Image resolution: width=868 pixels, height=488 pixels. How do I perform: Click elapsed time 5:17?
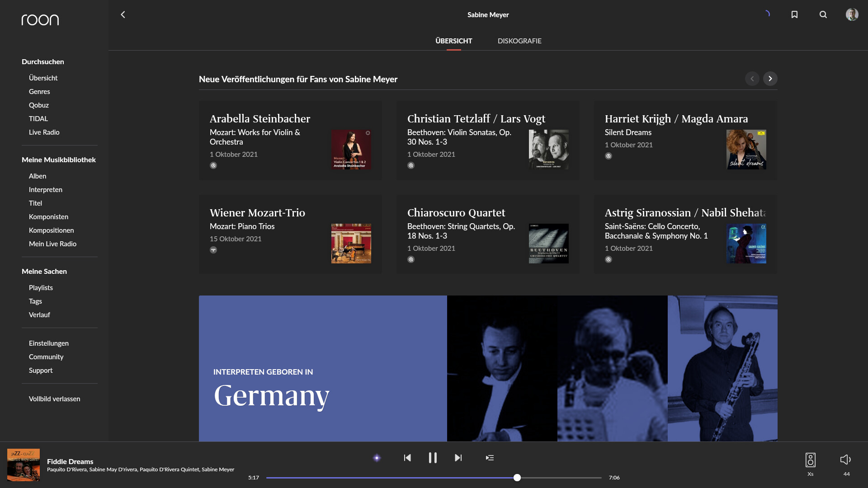(x=254, y=478)
